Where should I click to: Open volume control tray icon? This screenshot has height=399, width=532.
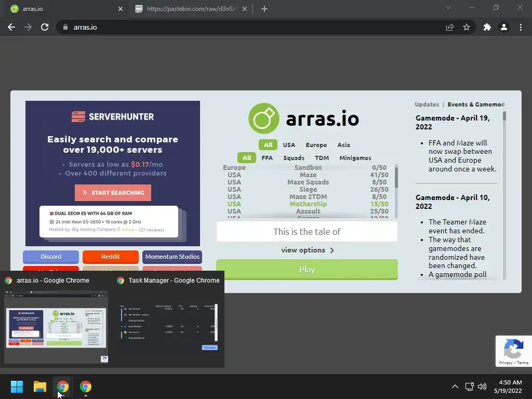coord(482,387)
